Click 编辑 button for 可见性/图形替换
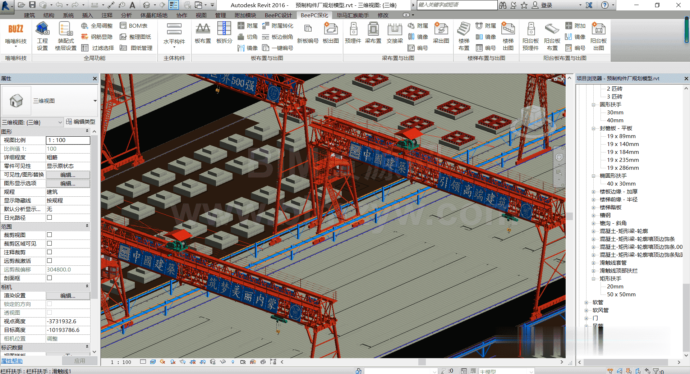This screenshot has height=374, width=690. point(68,175)
